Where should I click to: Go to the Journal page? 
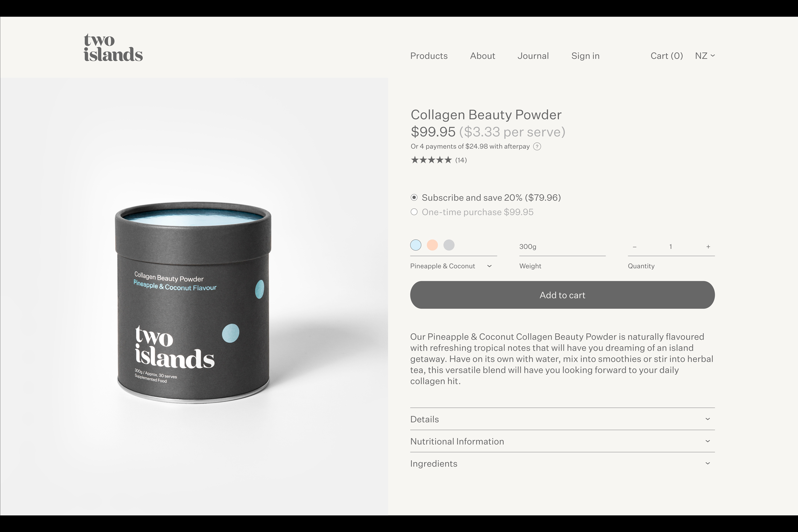pos(533,56)
